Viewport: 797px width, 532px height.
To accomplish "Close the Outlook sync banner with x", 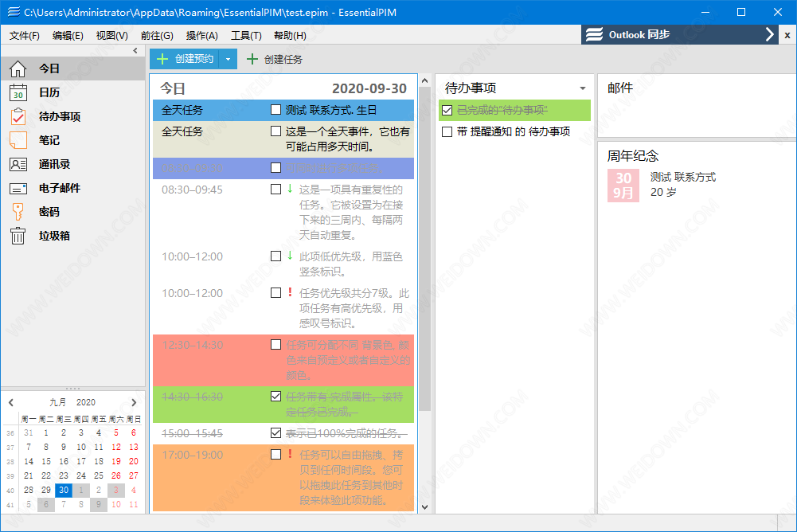I will (x=787, y=35).
